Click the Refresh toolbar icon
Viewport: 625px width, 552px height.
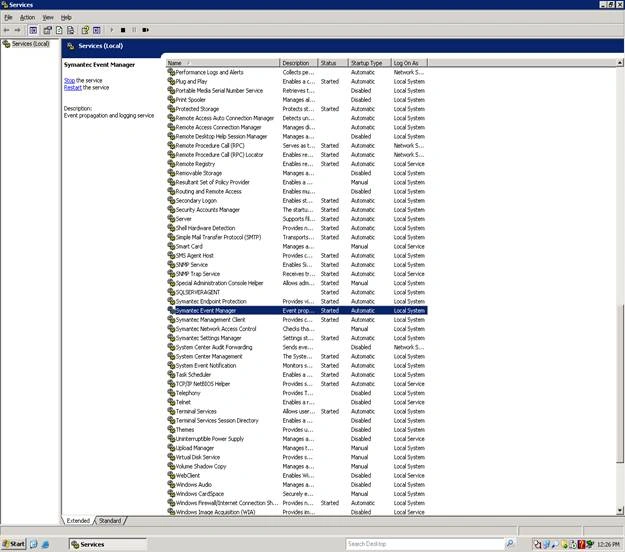[x=59, y=30]
